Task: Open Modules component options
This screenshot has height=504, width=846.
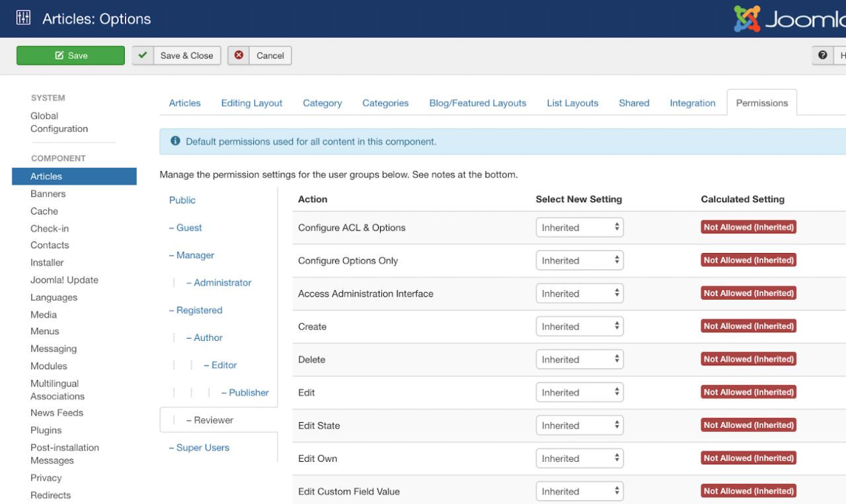Action: pyautogui.click(x=49, y=366)
